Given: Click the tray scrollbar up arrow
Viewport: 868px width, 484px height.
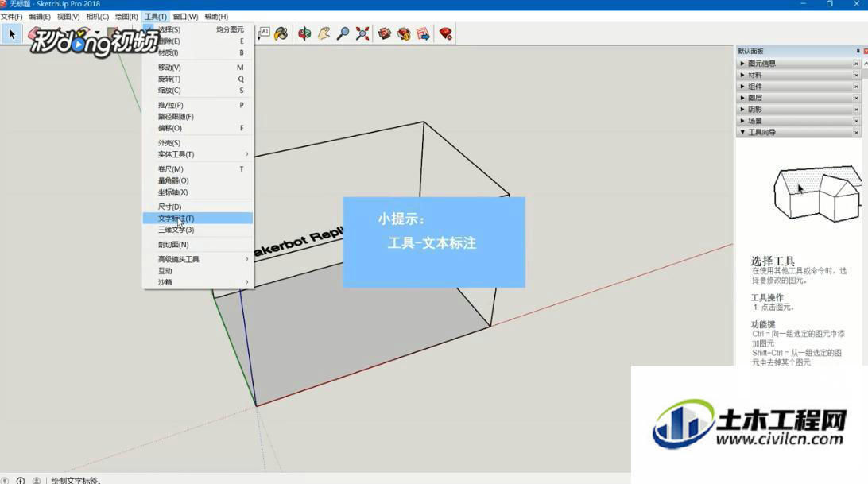Looking at the screenshot, I should click(866, 63).
